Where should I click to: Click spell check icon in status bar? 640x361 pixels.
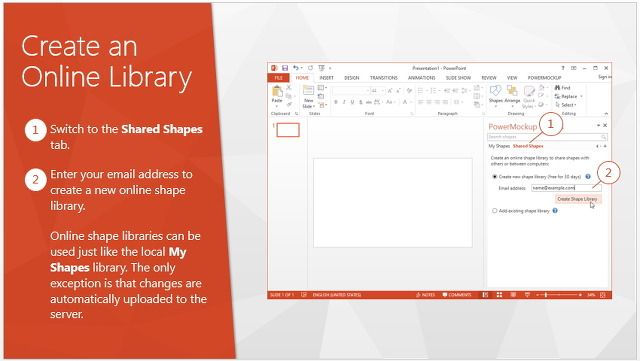tap(304, 295)
